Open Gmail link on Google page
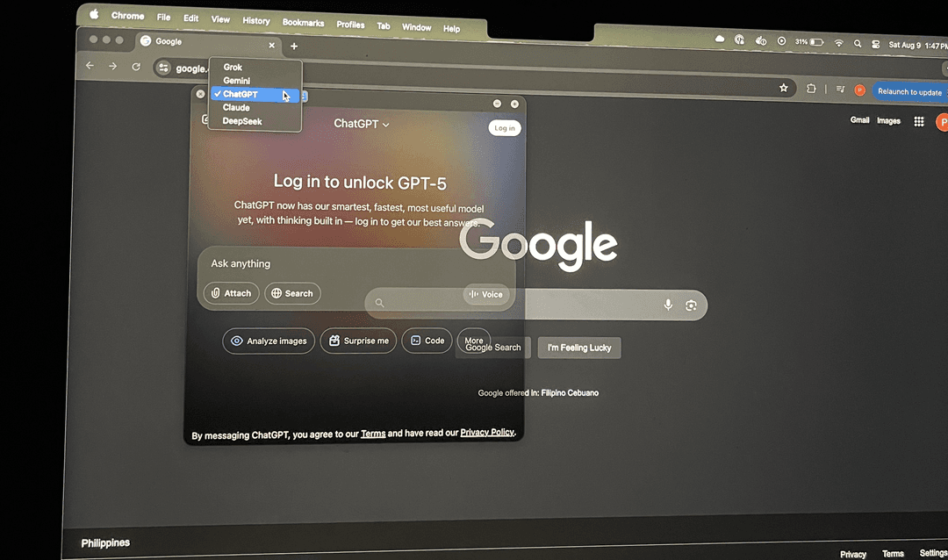Image resolution: width=948 pixels, height=560 pixels. click(x=859, y=120)
